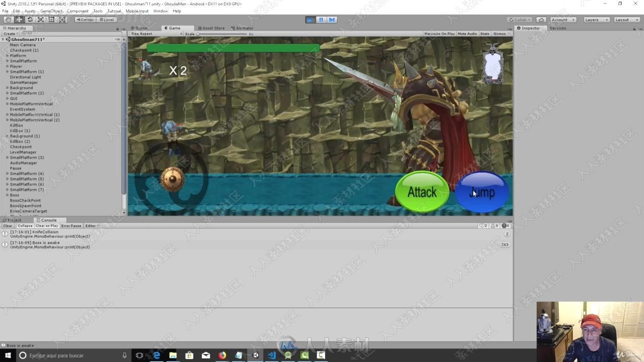
Task: Switch to the Services tab
Action: point(557,28)
